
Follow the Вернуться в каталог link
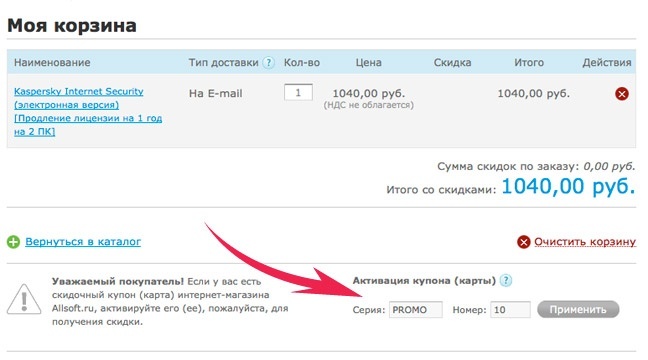[83, 241]
